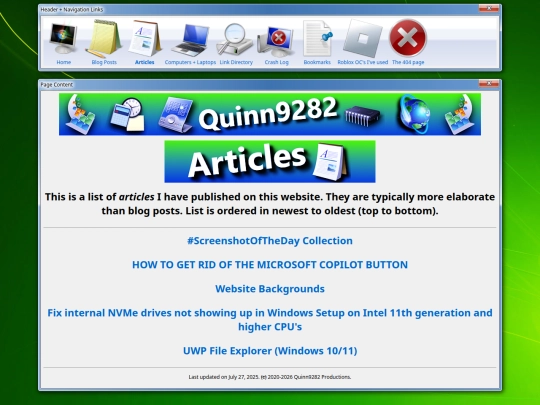Screen dimensions: 540x405
Task: Select the Articles document icon in navigation
Action: (145, 39)
